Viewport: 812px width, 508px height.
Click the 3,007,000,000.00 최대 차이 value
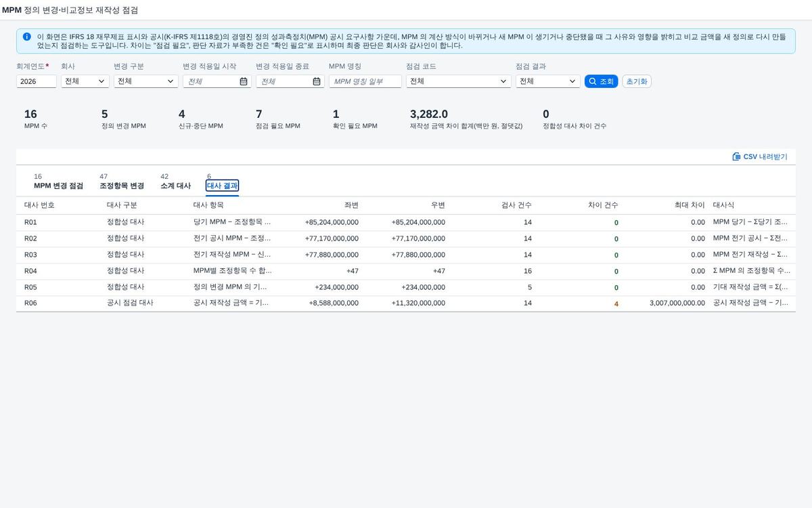coord(677,303)
